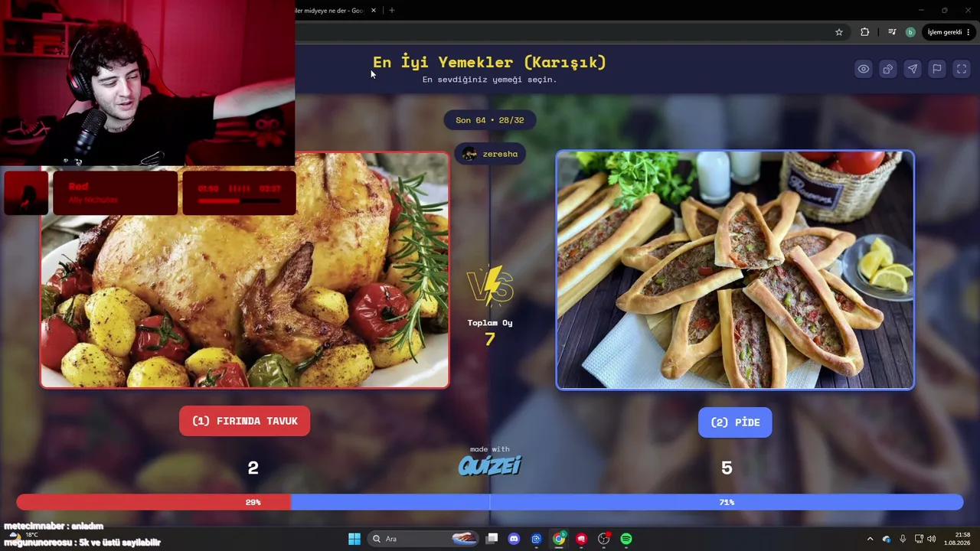
Task: Open the Chrome profile avatar
Action: click(x=910, y=32)
